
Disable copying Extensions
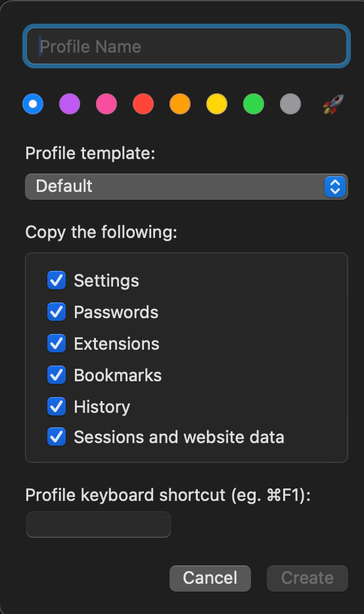[x=57, y=343]
